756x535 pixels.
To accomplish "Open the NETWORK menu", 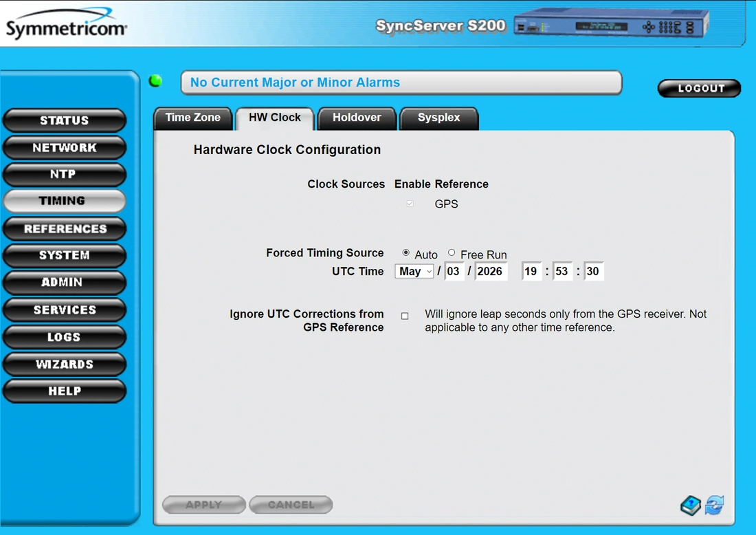I will pos(65,148).
